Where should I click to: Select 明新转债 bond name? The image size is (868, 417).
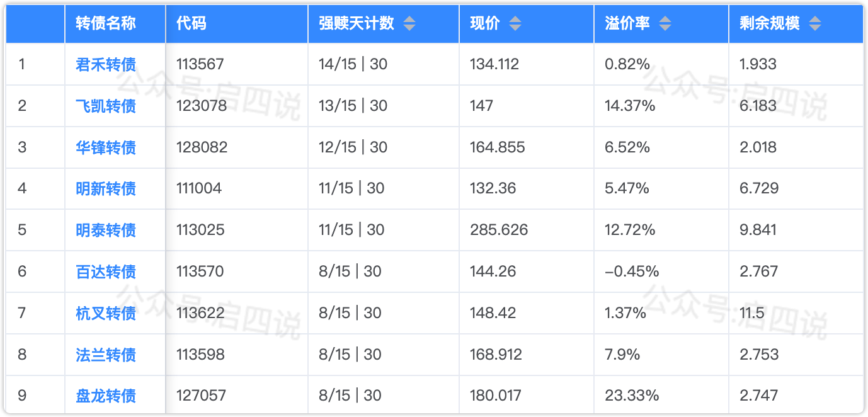(106, 188)
